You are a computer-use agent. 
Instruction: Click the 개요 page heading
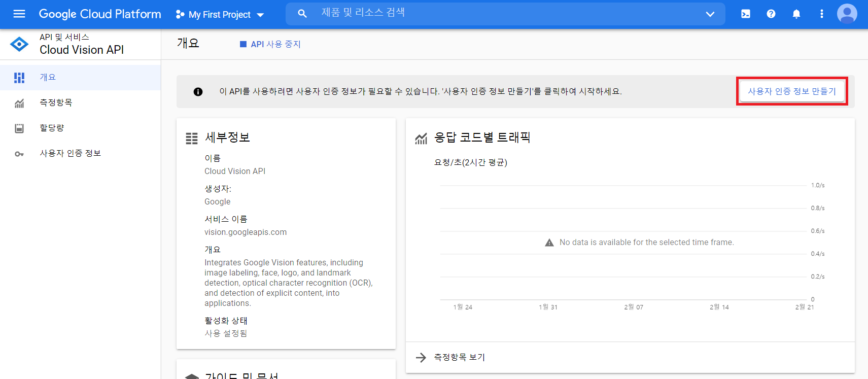pos(188,43)
